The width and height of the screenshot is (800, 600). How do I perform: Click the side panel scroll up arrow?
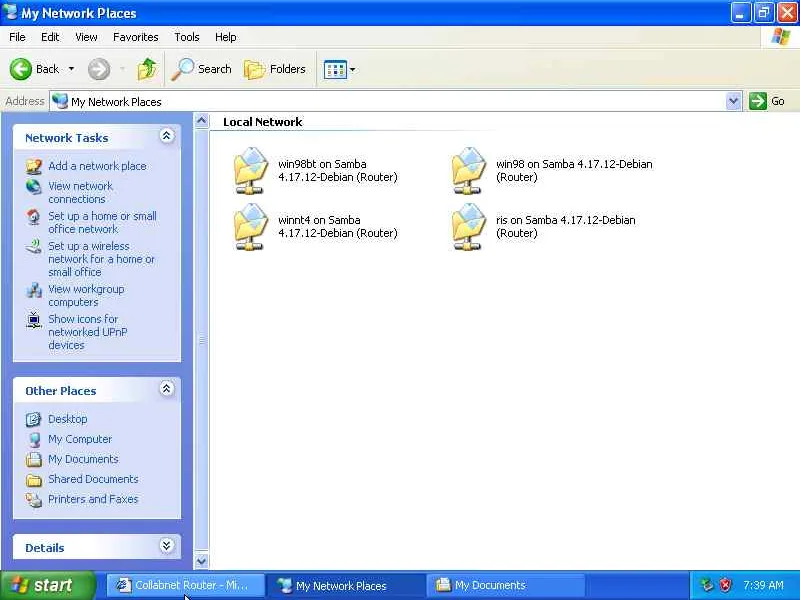click(x=202, y=121)
